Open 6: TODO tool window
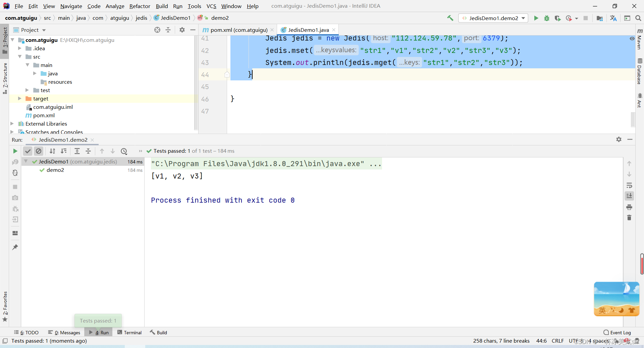Image resolution: width=644 pixels, height=348 pixels. 26,333
